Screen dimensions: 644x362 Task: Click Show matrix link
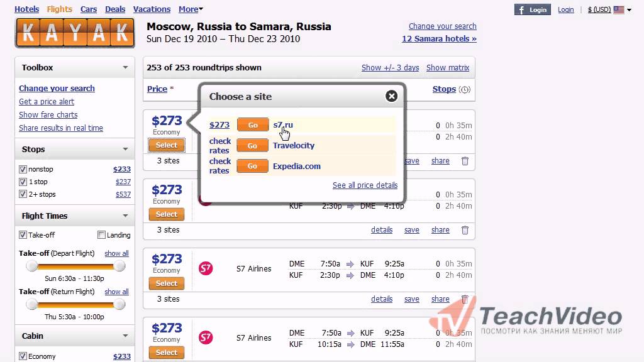448,68
